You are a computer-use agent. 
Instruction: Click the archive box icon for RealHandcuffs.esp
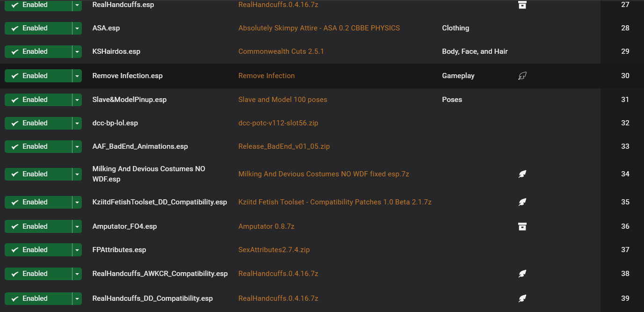point(522,5)
